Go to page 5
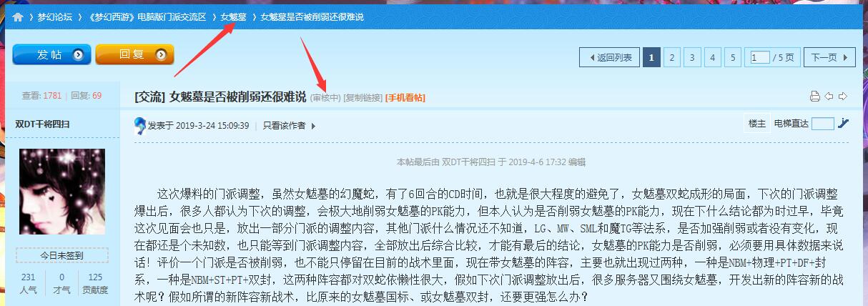The width and height of the screenshot is (868, 306). [732, 57]
